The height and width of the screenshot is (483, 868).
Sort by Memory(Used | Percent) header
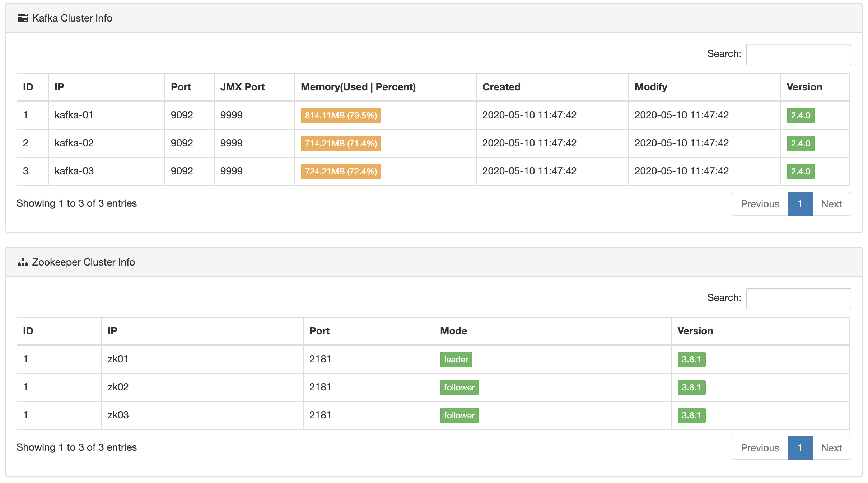click(386, 87)
